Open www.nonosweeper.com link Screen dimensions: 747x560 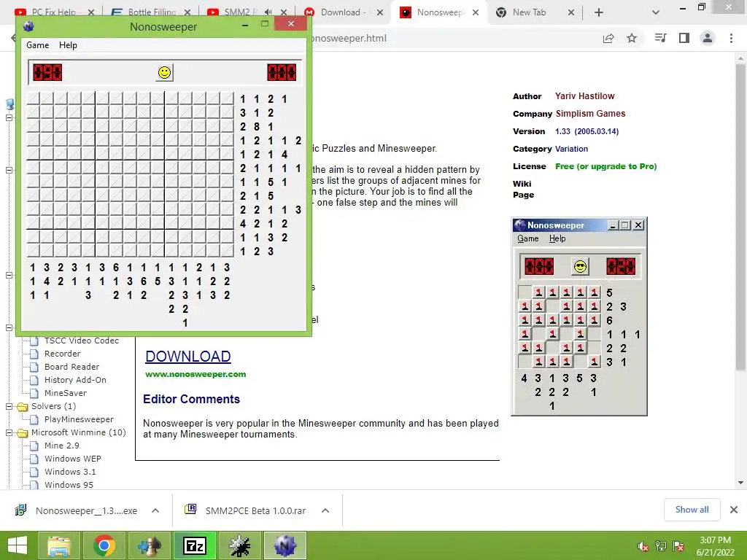click(x=196, y=374)
